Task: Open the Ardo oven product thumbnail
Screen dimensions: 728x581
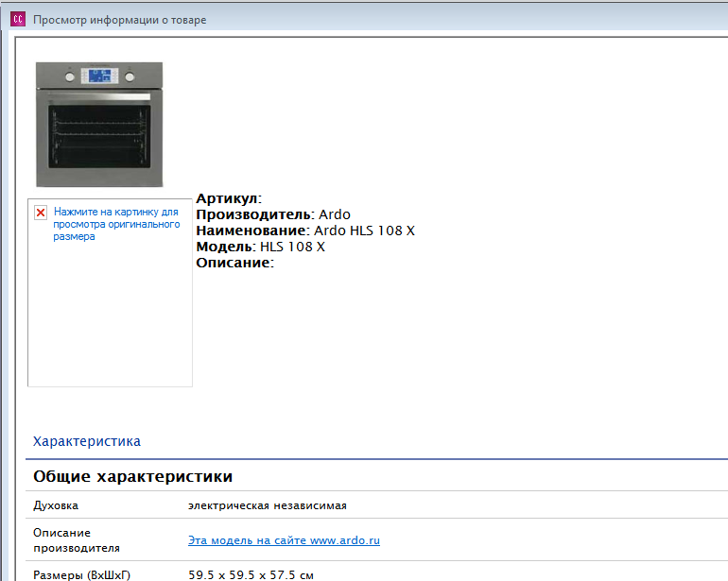Action: (x=99, y=125)
